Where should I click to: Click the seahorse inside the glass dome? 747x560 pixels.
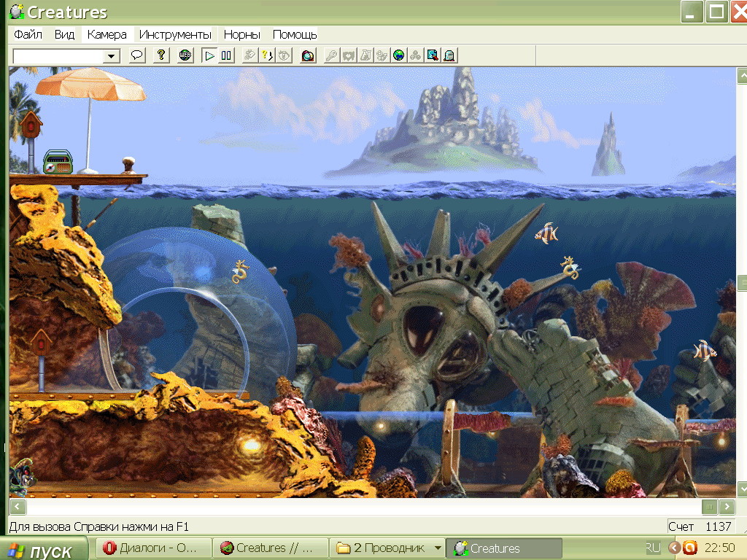[x=240, y=271]
